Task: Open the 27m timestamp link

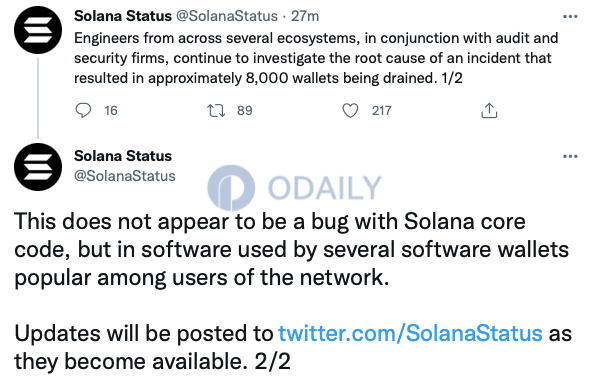Action: [x=305, y=16]
